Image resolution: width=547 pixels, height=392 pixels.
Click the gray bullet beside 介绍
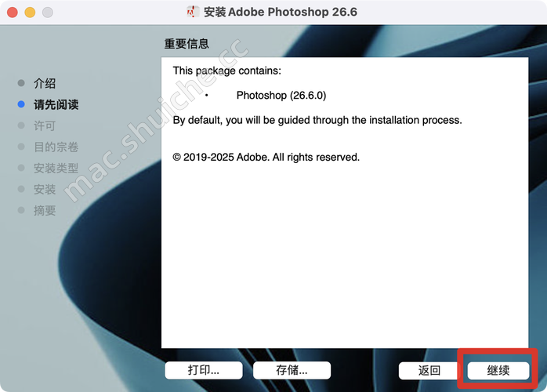(x=21, y=83)
